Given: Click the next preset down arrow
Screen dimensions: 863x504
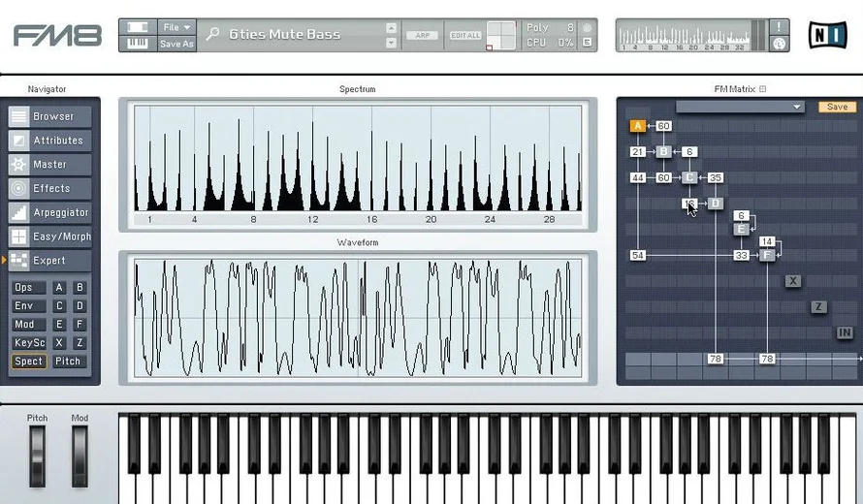Looking at the screenshot, I should point(391,43).
